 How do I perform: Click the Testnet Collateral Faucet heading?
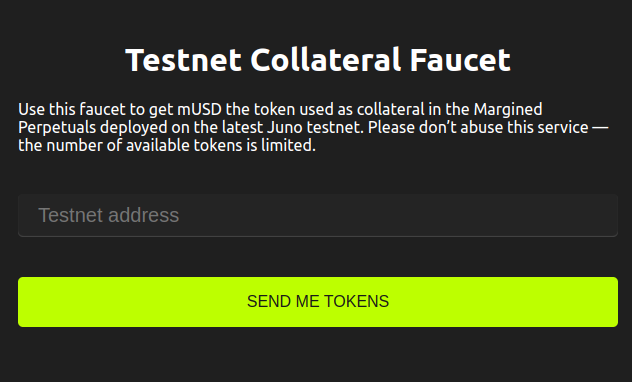click(x=318, y=60)
